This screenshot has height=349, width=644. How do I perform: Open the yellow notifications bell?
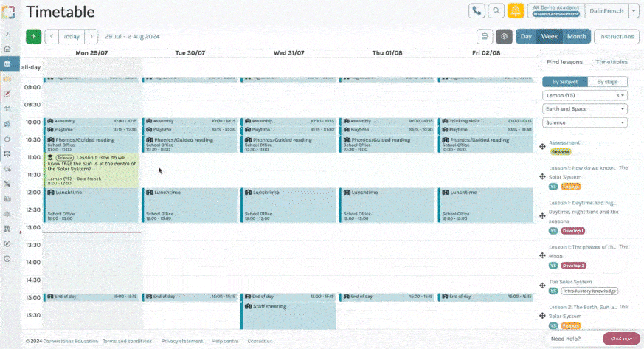tap(516, 11)
